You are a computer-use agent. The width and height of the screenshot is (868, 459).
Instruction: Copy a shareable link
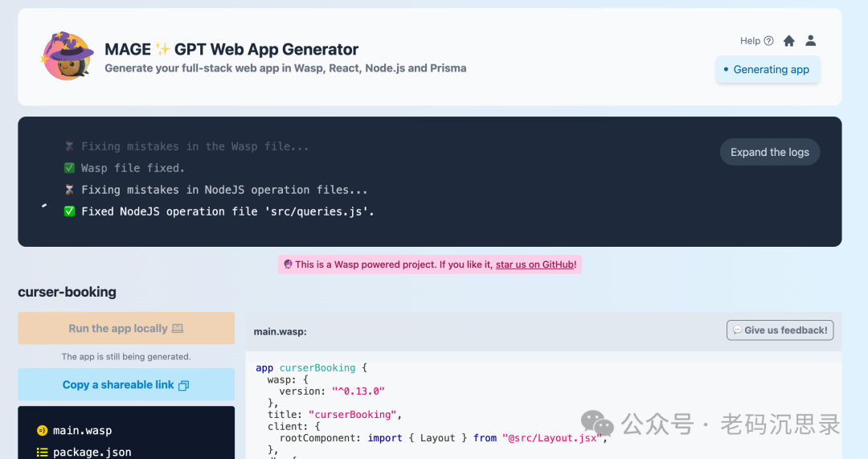click(x=118, y=385)
